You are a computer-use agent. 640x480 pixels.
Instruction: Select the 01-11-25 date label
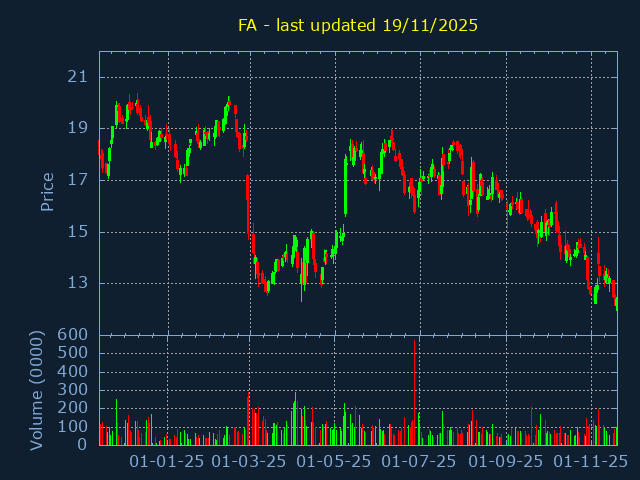click(591, 461)
